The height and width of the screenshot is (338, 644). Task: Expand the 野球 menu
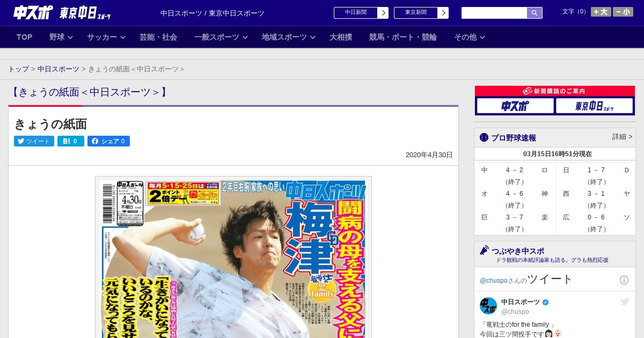[x=61, y=37]
